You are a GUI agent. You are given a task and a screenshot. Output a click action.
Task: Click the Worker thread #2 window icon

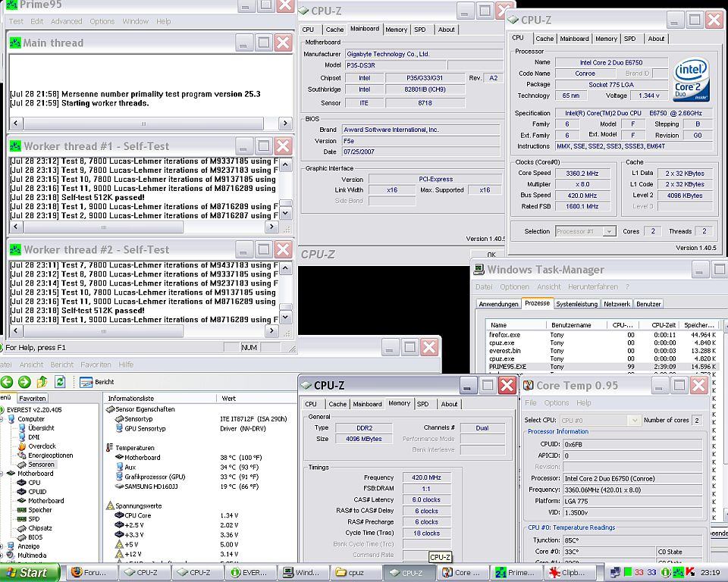[15, 249]
